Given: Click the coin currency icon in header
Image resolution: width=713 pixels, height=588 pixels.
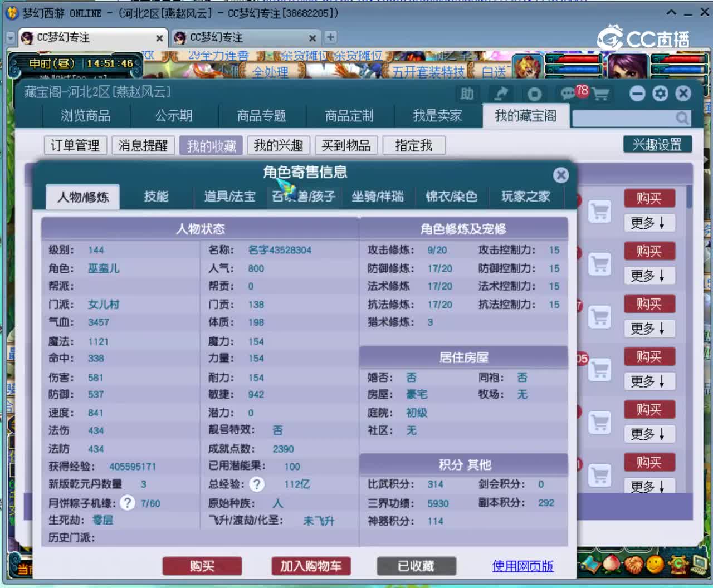Looking at the screenshot, I should (x=534, y=94).
